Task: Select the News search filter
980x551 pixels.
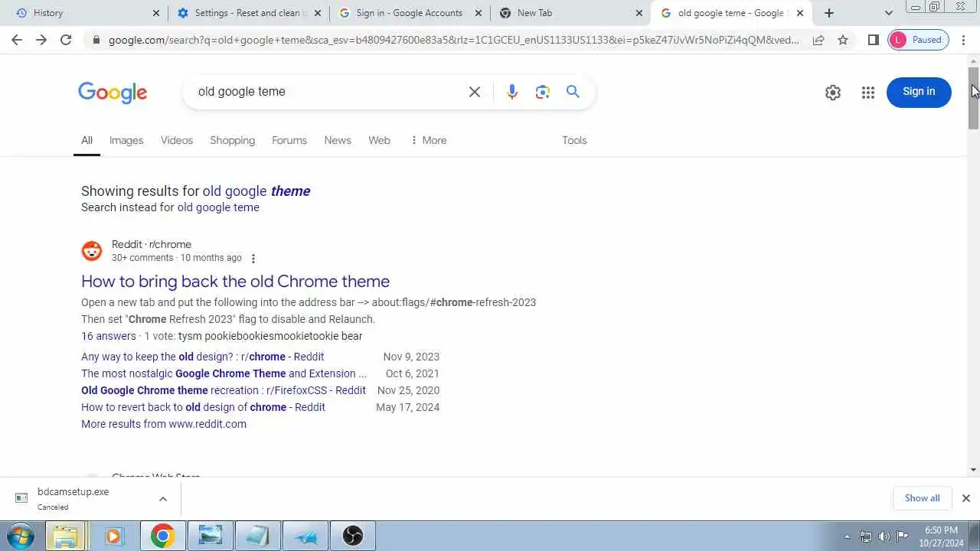Action: pyautogui.click(x=338, y=140)
